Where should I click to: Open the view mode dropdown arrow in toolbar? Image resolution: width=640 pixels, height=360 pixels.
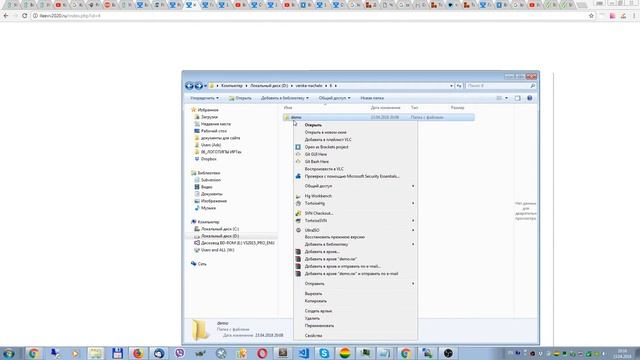(507, 98)
